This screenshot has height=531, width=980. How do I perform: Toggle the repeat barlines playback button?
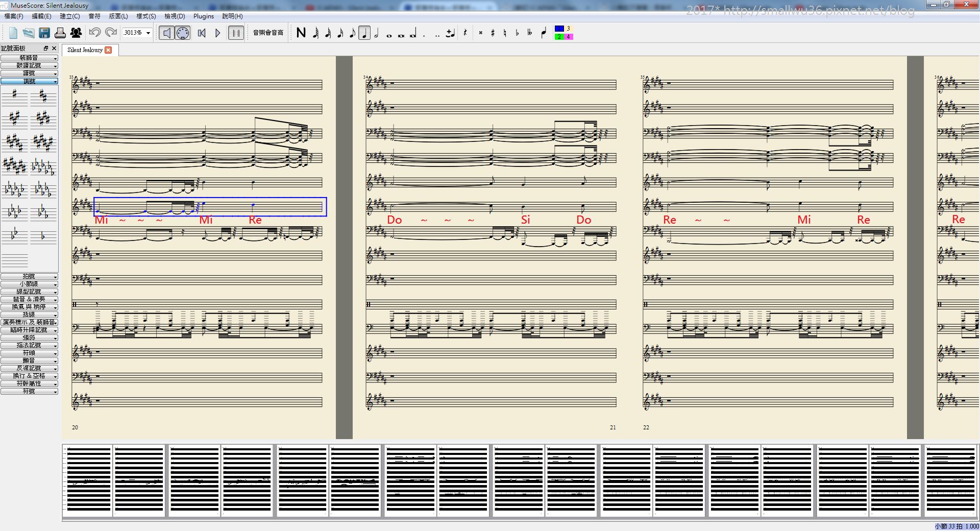tap(236, 33)
